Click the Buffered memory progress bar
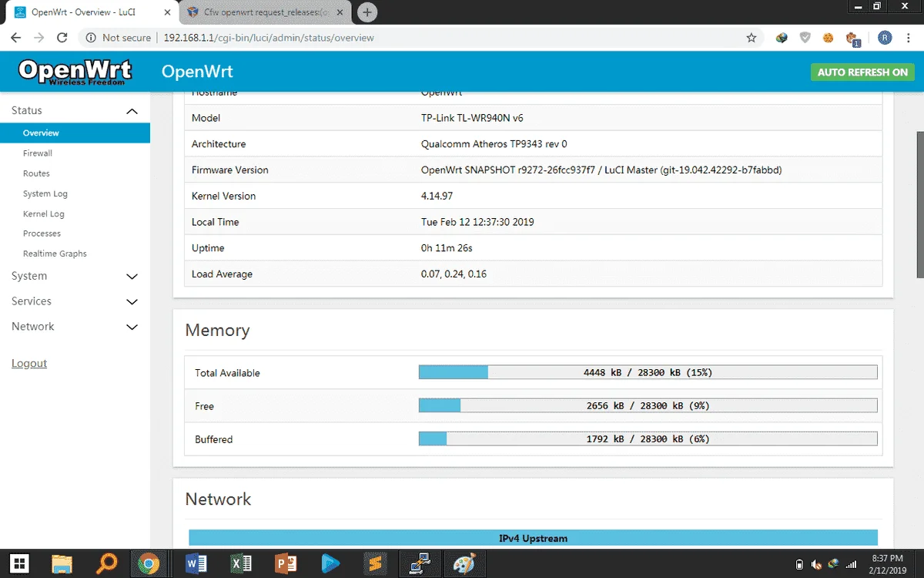The width and height of the screenshot is (924, 578). 648,439
